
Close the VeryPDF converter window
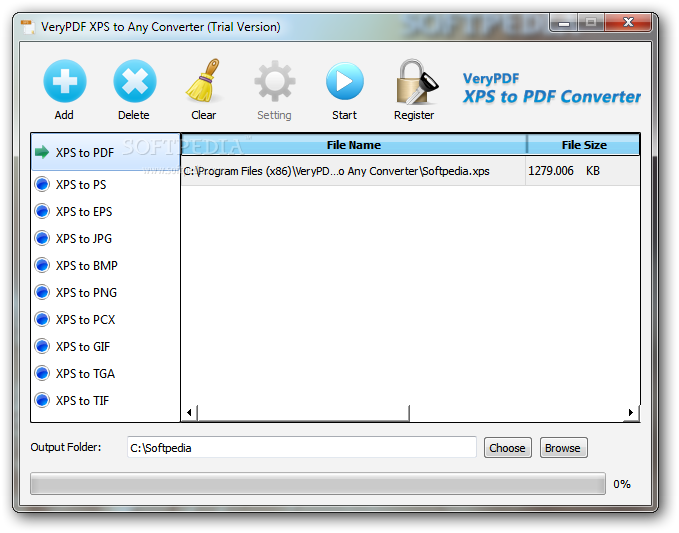point(628,23)
